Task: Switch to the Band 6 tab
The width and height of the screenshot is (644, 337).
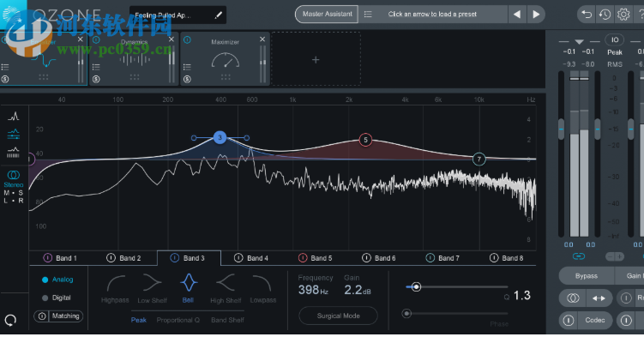Action: coord(380,258)
